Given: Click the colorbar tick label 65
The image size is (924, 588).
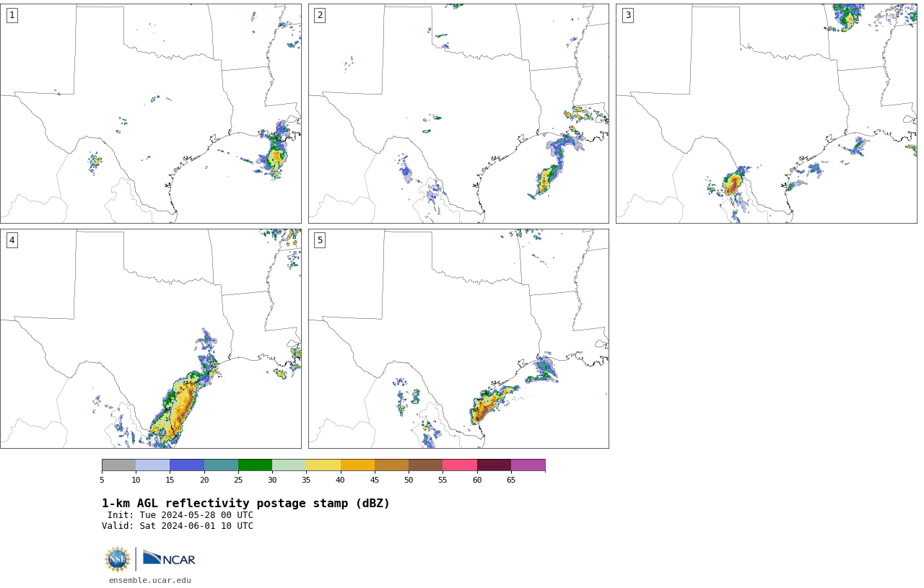Looking at the screenshot, I should pyautogui.click(x=511, y=480).
